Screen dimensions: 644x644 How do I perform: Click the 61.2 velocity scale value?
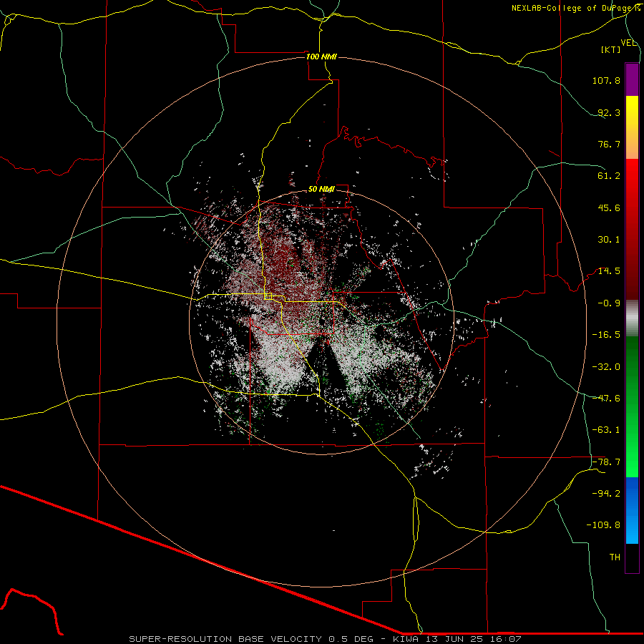coord(609,176)
